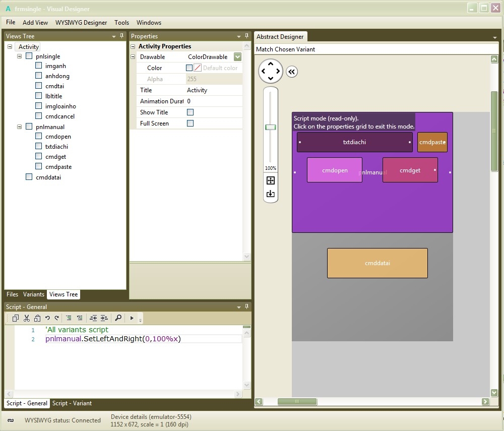504x431 pixels.
Task: Switch to the Script - Variant tab
Action: pos(72,403)
